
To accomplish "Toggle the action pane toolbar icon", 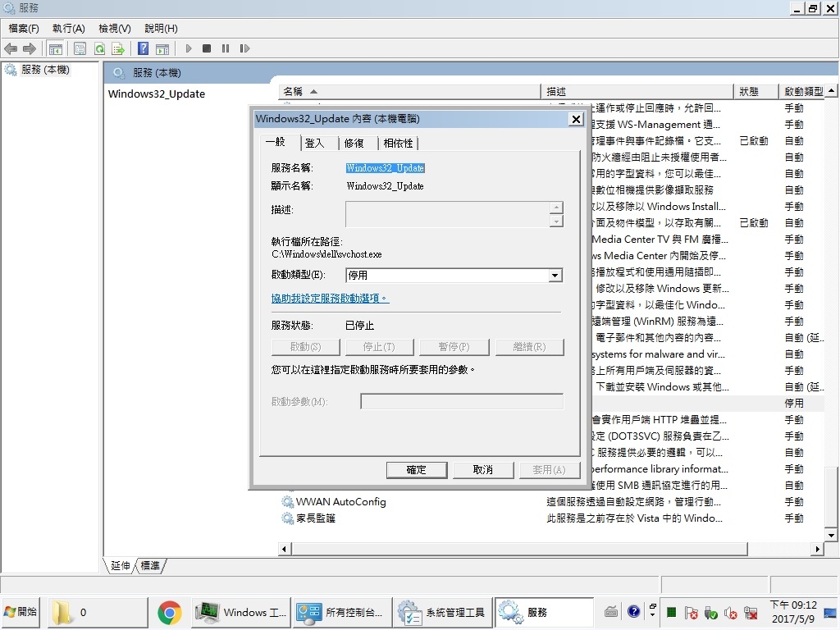I will 162,48.
